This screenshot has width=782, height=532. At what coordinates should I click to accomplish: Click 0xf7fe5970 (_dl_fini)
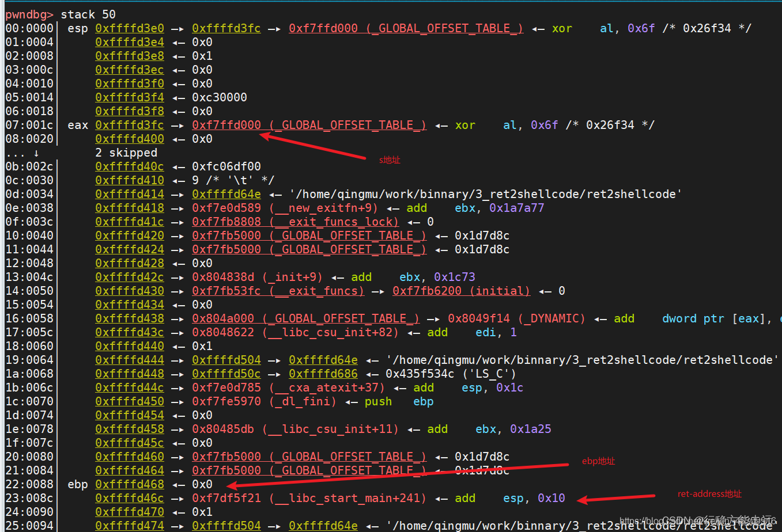pos(265,401)
